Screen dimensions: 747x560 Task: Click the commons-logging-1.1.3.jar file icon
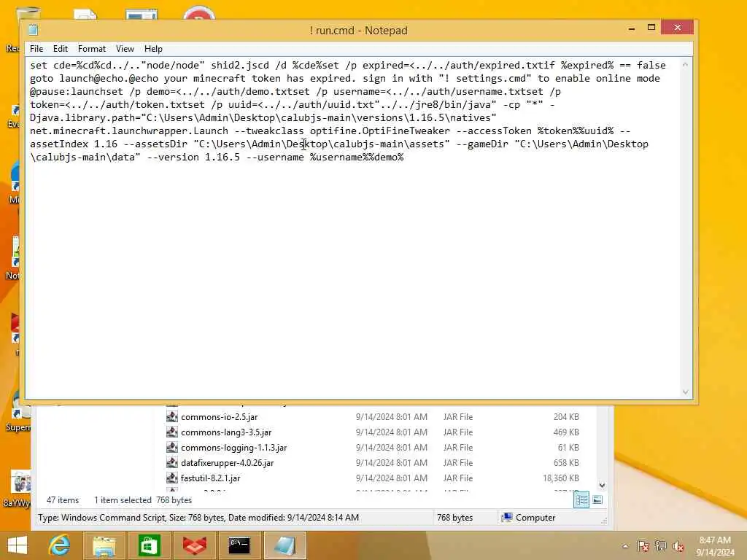coord(172,447)
